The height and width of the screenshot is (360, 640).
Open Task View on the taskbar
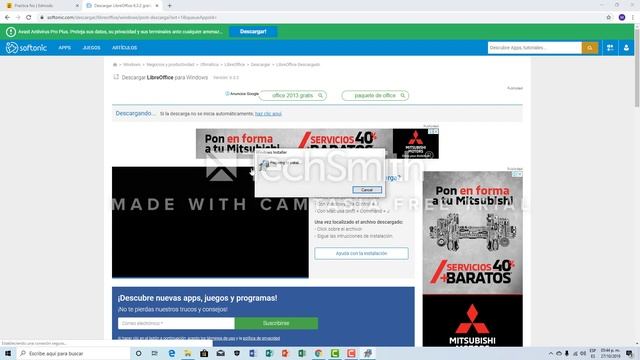coord(155,353)
